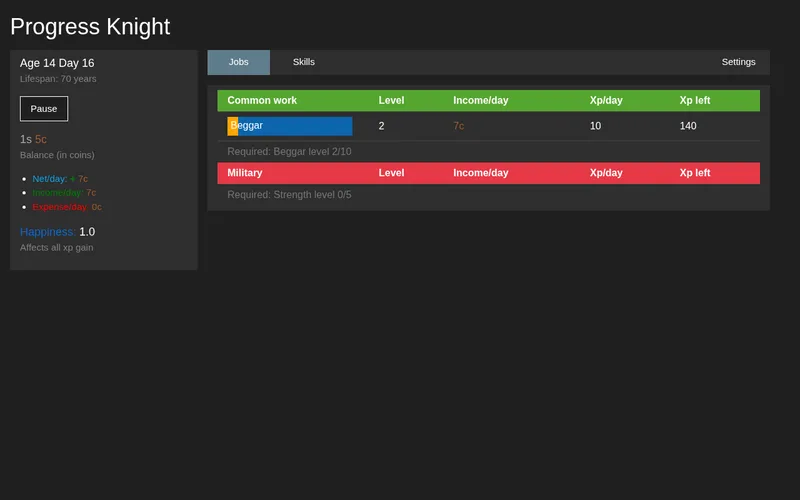Click the Beggar level value 2
Screen dimensions: 800x500
[381, 126]
